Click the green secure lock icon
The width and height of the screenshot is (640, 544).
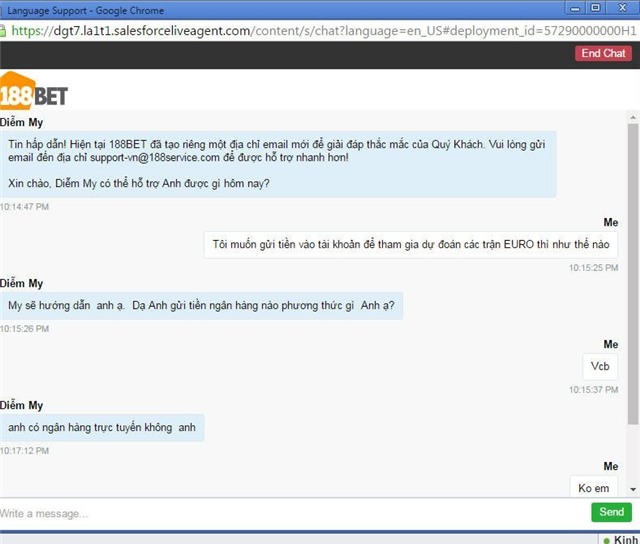7,30
